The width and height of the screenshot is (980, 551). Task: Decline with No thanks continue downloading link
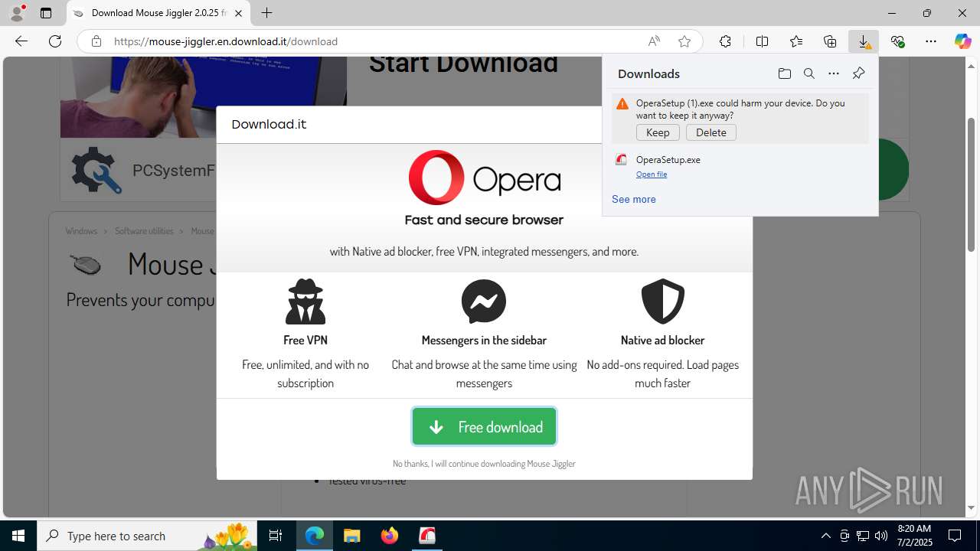484,464
